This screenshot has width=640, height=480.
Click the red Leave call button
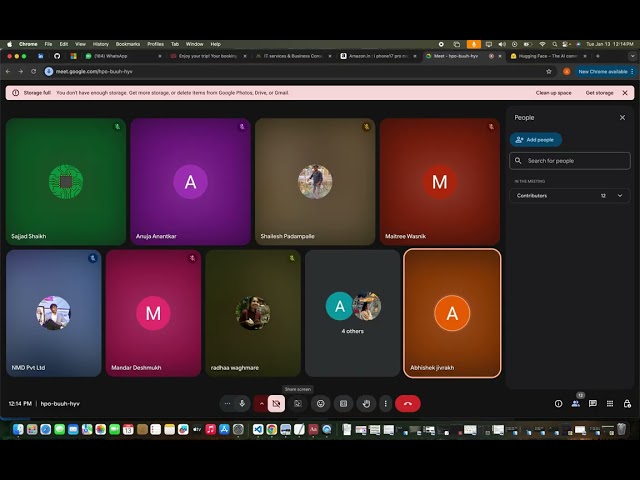[407, 403]
